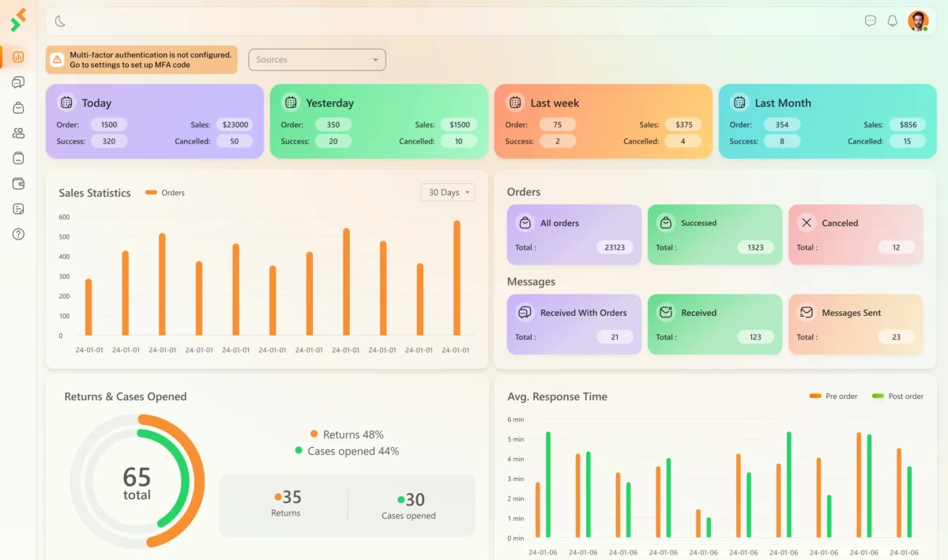Open the chat icon in the top bar
948x560 pixels.
pos(871,21)
